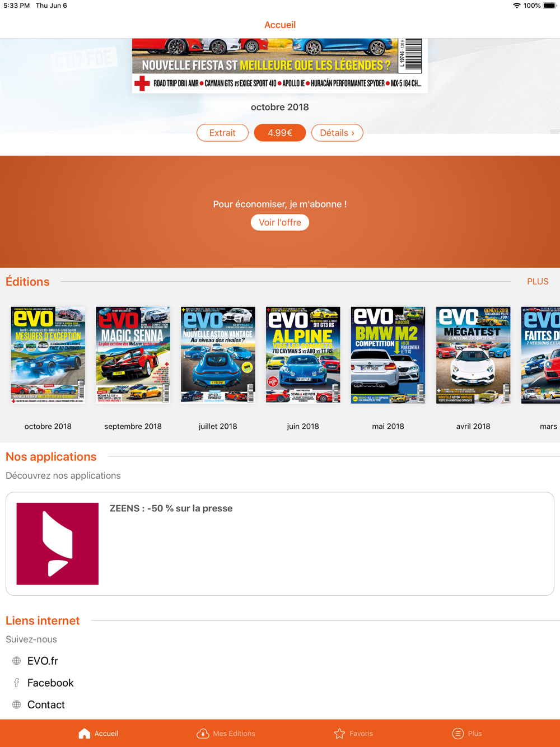560x747 pixels.
Task: Select the 'juillet 2018' edition label
Action: coord(218,426)
